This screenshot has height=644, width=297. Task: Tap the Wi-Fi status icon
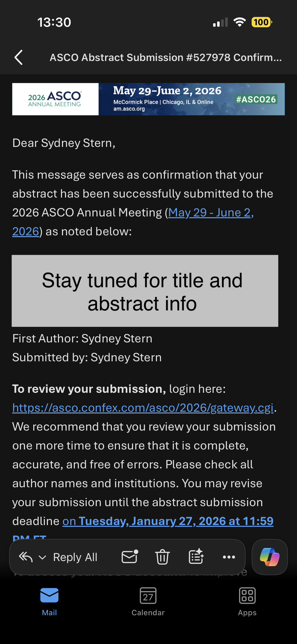239,22
